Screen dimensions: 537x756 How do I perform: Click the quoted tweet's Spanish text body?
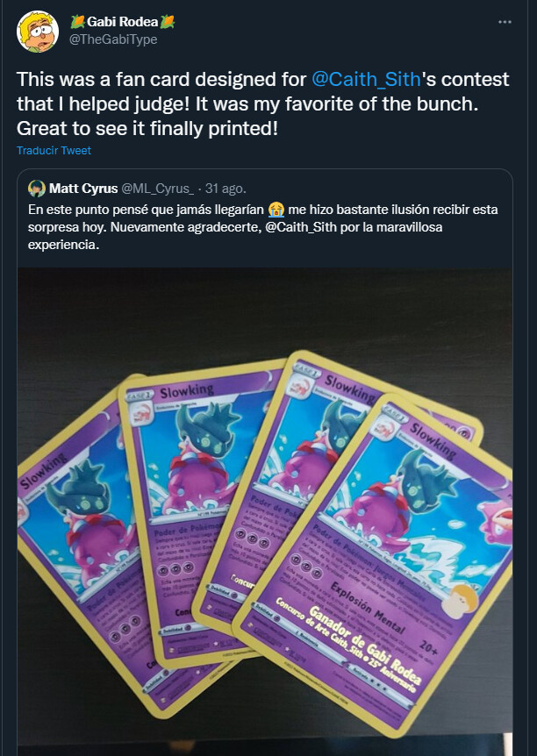(263, 227)
